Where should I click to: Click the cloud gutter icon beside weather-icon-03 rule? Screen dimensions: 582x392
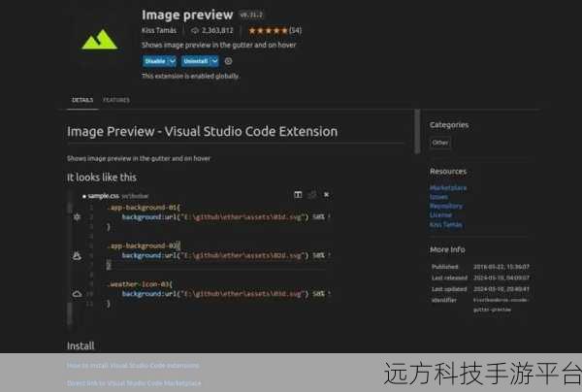coord(77,294)
